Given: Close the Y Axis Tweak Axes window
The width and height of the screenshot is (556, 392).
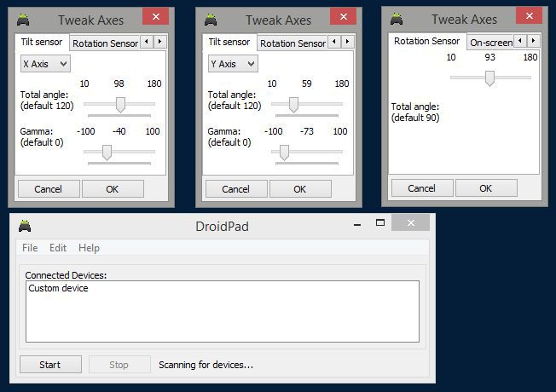Looking at the screenshot, I should pyautogui.click(x=344, y=16).
